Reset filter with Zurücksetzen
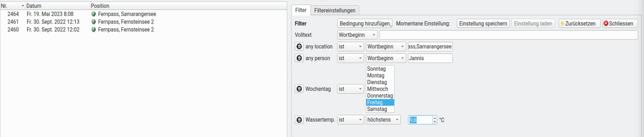Screen dimensions: 644x137 click(x=579, y=24)
